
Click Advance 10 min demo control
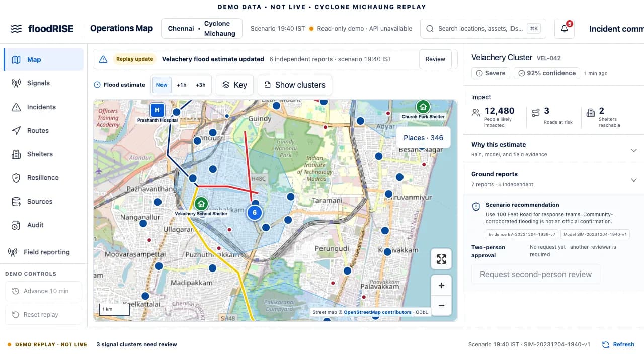[x=43, y=291]
